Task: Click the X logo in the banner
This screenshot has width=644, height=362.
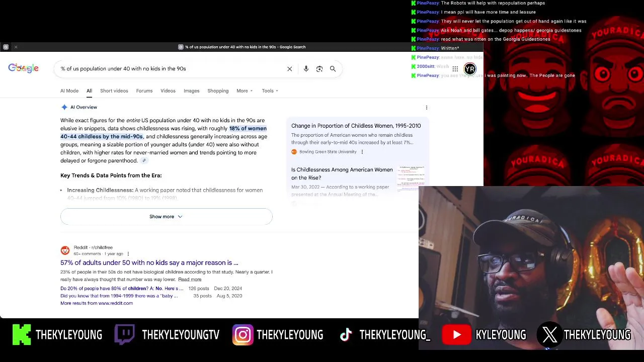Action: [549, 334]
